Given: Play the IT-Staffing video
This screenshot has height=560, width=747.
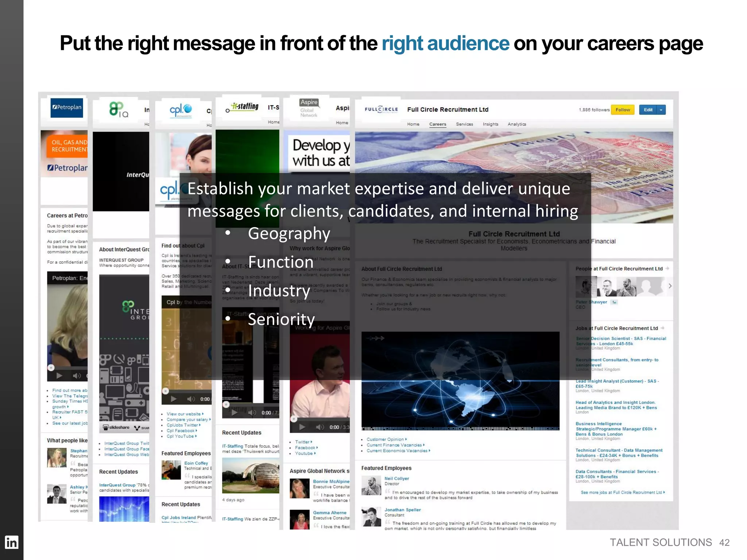Looking at the screenshot, I should pyautogui.click(x=235, y=413).
